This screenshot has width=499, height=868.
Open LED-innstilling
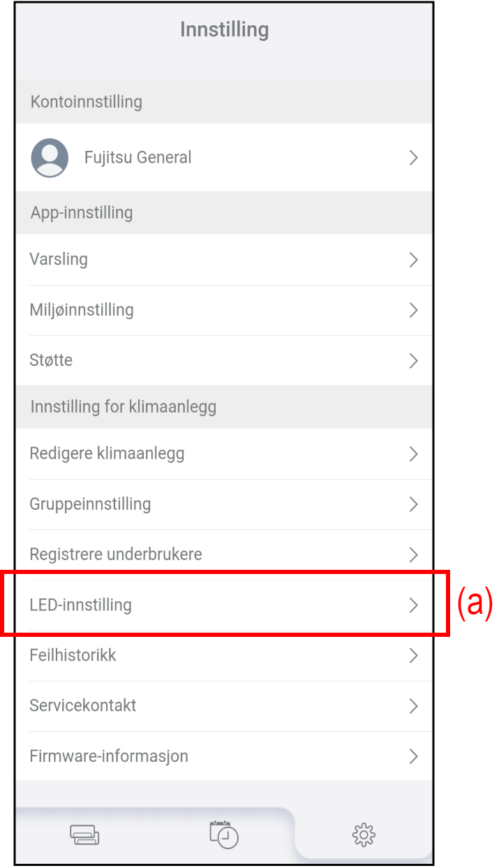80,605
